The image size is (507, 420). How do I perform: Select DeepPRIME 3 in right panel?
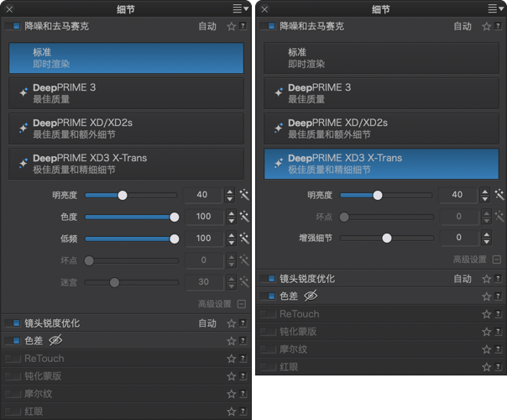(381, 93)
